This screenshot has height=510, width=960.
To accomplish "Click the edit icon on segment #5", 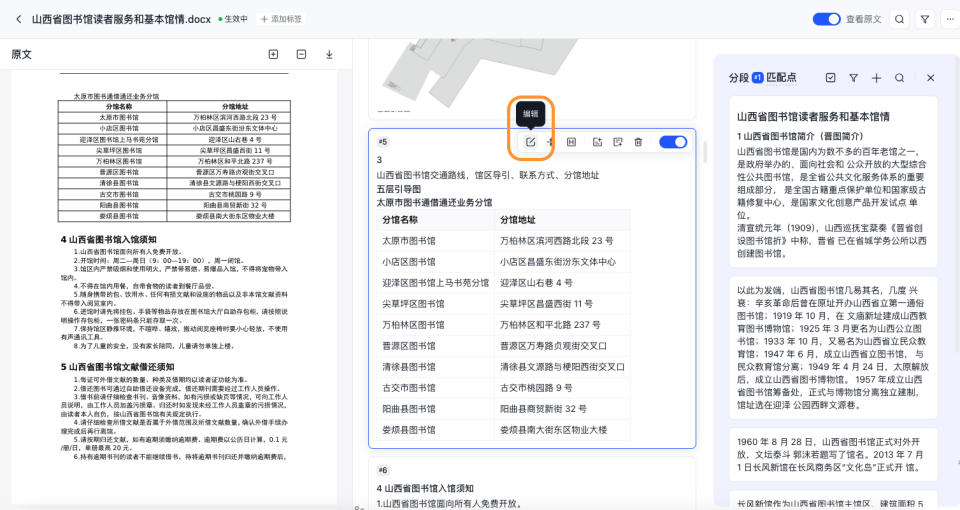I will pyautogui.click(x=531, y=142).
